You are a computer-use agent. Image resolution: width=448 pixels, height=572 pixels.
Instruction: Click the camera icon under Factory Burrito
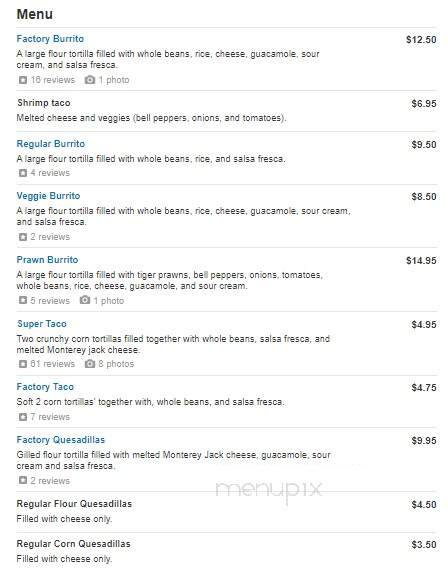[90, 80]
